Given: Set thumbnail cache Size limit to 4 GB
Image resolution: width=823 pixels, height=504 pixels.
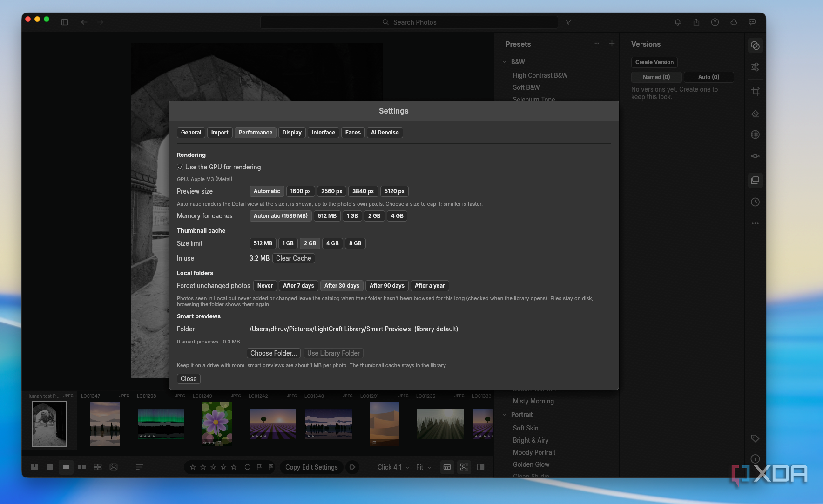Looking at the screenshot, I should (x=332, y=243).
